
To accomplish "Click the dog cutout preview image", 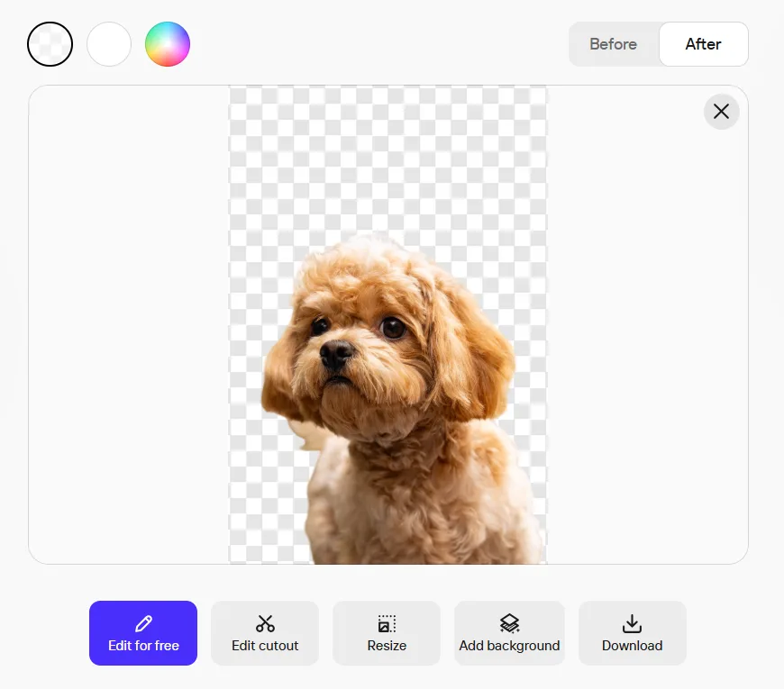I will tap(388, 325).
